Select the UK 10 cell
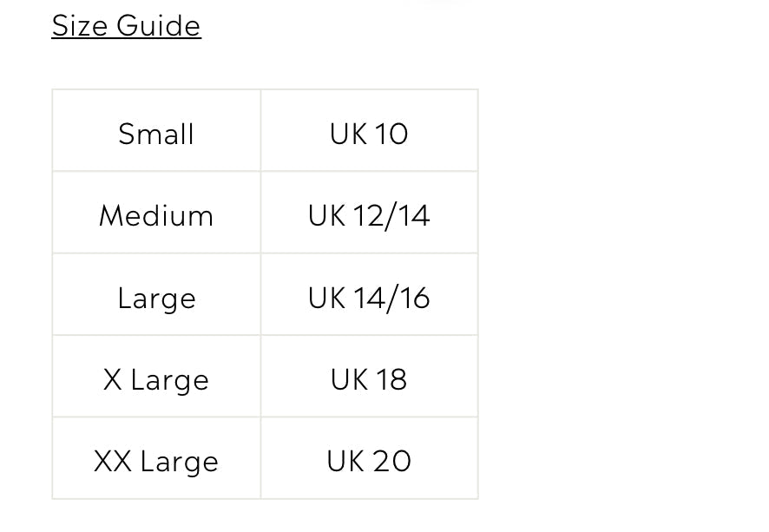 coord(369,134)
